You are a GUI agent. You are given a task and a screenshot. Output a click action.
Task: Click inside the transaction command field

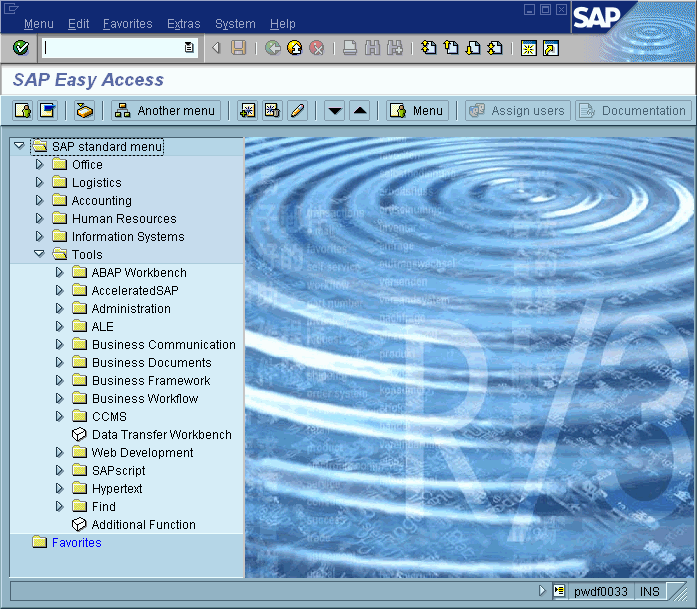[112, 48]
